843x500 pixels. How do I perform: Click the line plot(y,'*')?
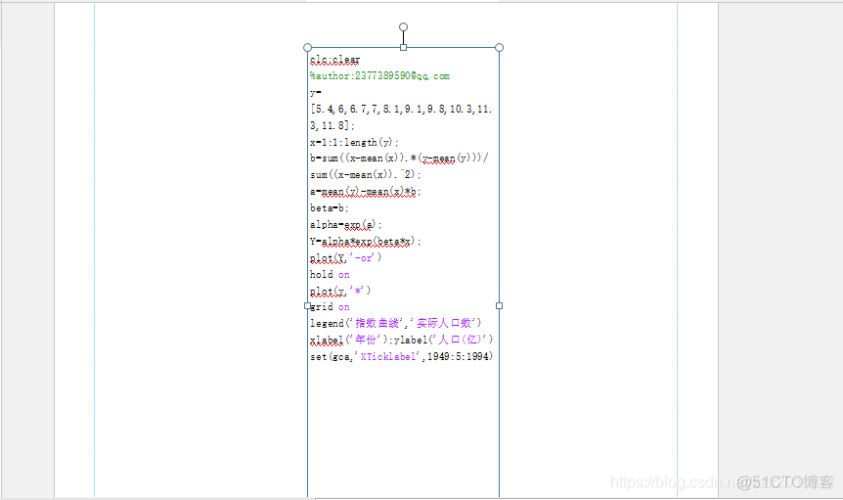pyautogui.click(x=340, y=291)
